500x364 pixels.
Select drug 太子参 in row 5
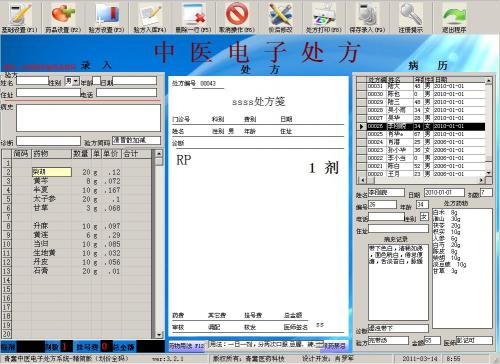click(x=44, y=199)
